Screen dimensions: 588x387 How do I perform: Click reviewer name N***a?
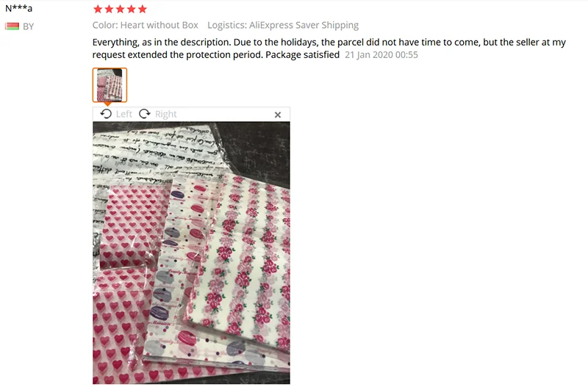[19, 8]
